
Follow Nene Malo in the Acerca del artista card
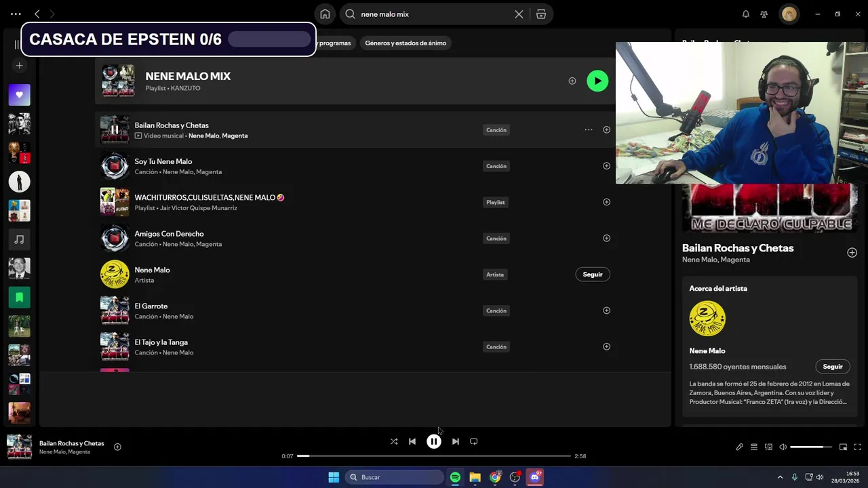(833, 367)
